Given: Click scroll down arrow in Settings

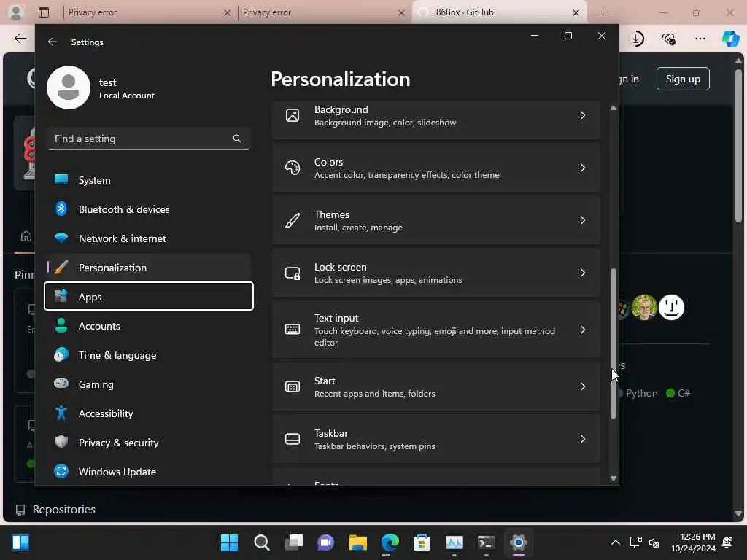Looking at the screenshot, I should pyautogui.click(x=613, y=478).
